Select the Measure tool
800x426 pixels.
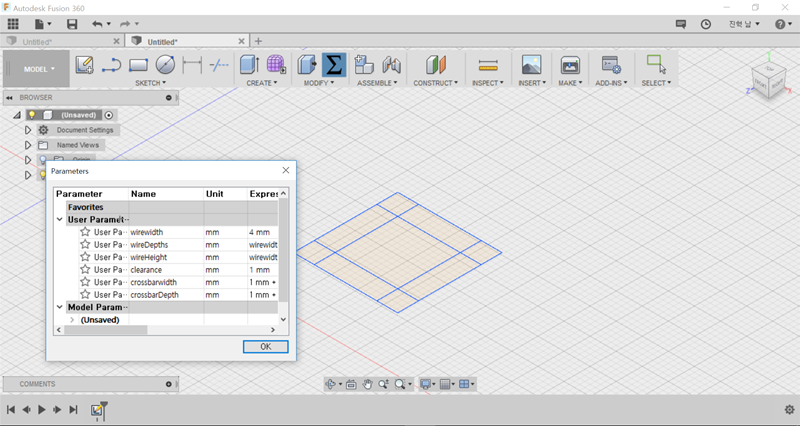point(488,65)
